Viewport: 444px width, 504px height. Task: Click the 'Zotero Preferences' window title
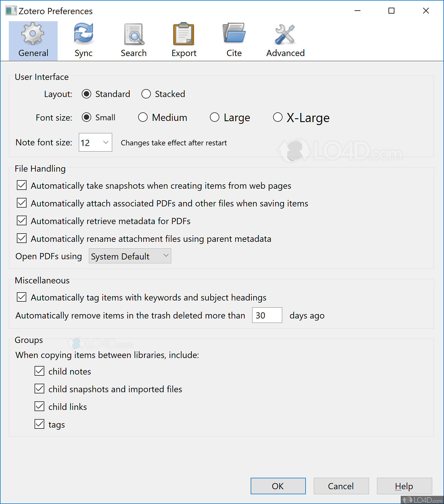coord(56,11)
